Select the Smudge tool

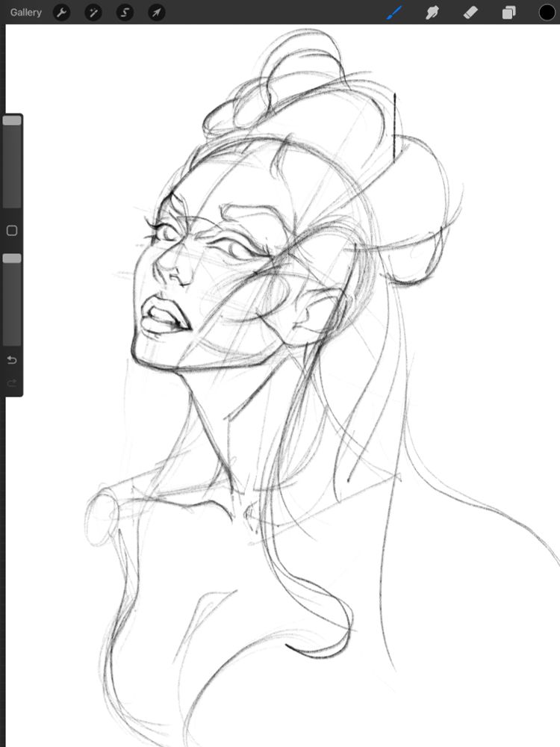coord(432,13)
